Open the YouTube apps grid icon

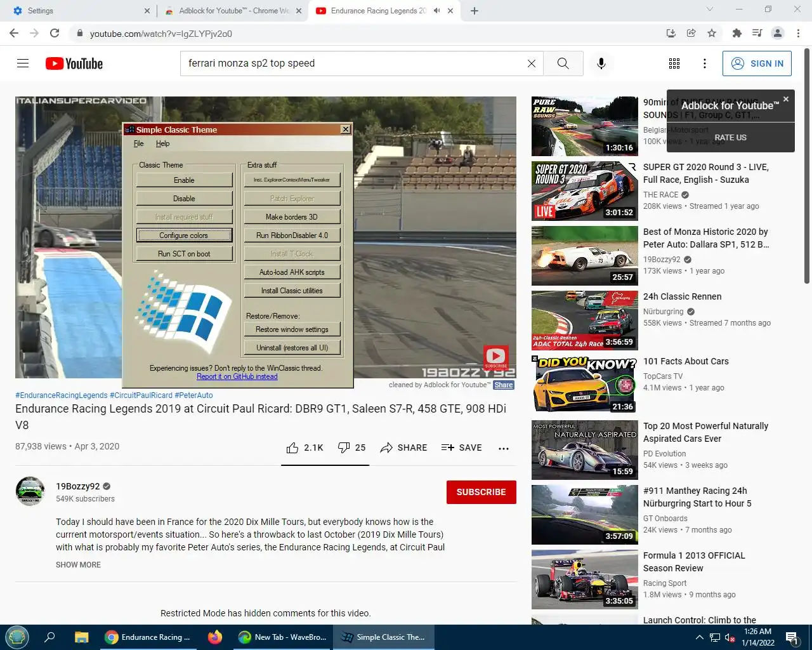(674, 63)
